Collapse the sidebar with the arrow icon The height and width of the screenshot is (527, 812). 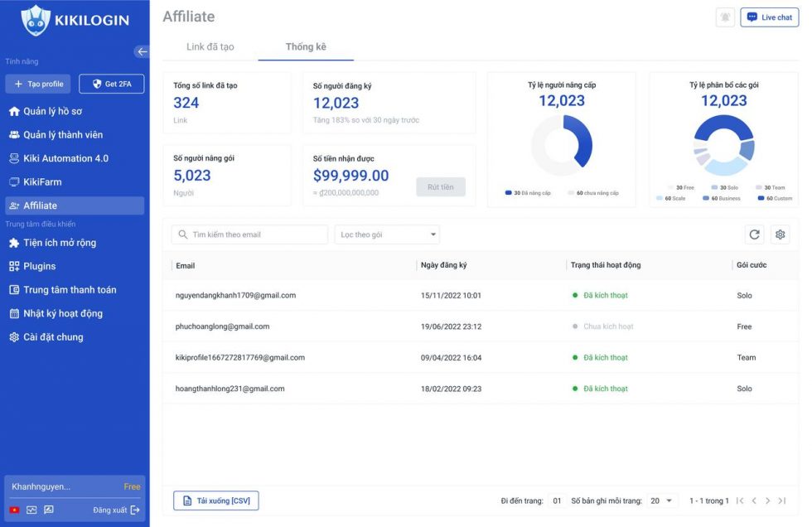[142, 51]
